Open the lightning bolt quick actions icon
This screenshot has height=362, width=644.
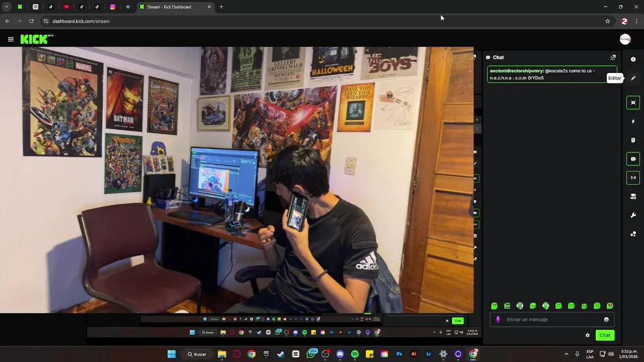(x=633, y=121)
